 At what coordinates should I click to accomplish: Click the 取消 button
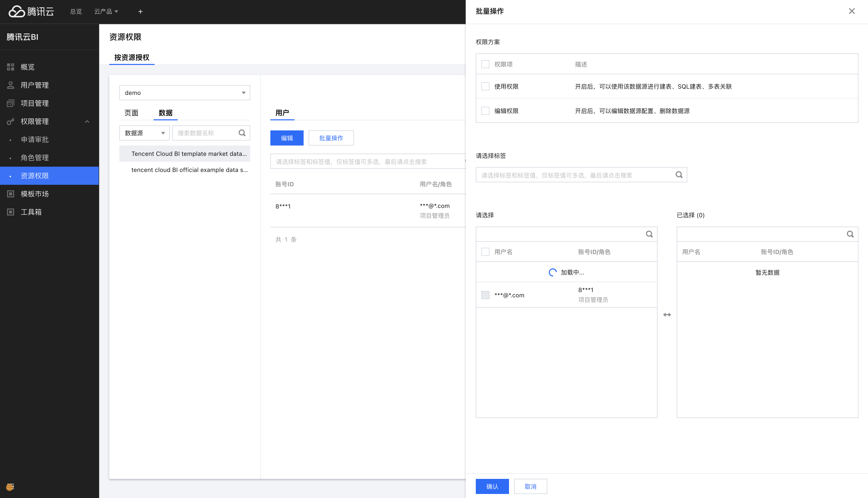[x=530, y=486]
